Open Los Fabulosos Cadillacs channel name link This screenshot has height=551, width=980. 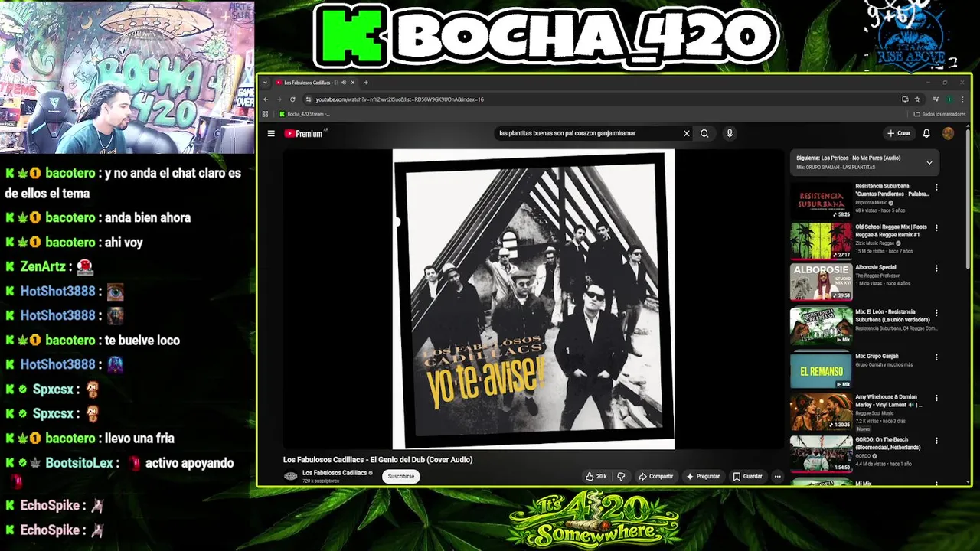335,473
